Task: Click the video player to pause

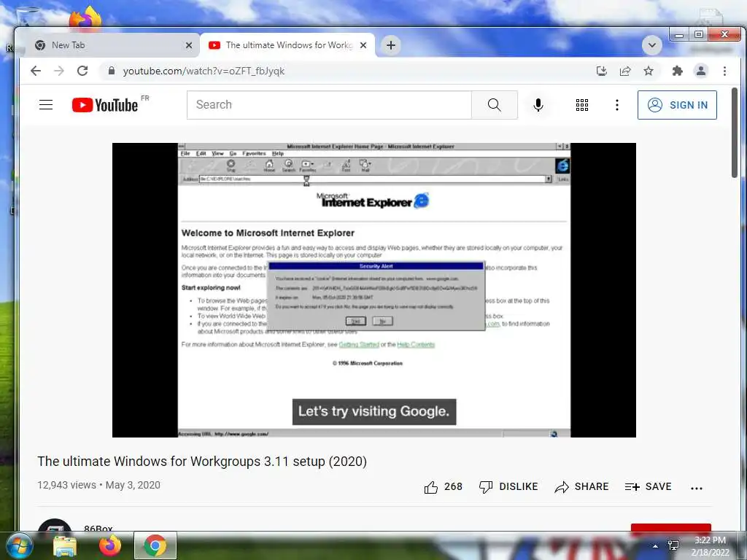Action: click(374, 290)
